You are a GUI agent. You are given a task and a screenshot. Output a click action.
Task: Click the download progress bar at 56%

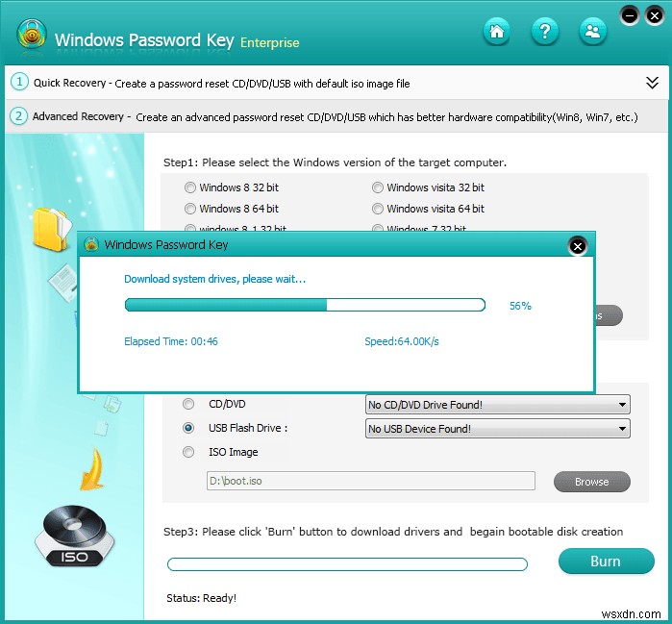(x=305, y=305)
